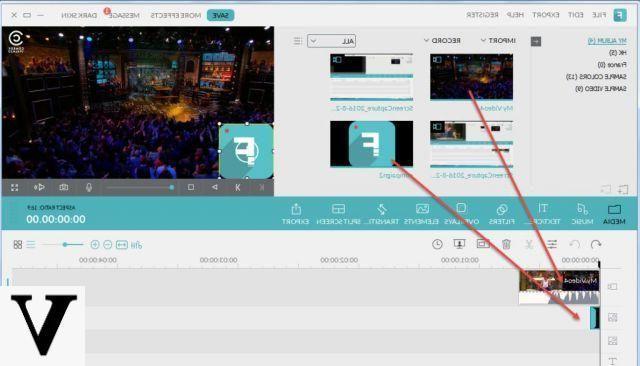Open the Filters panel in the toolbar

pos(502,214)
